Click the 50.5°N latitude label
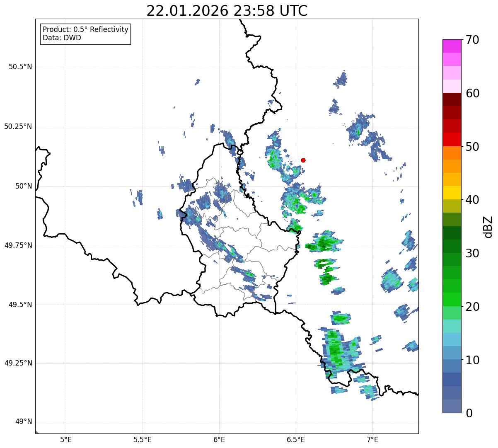 click(x=20, y=67)
